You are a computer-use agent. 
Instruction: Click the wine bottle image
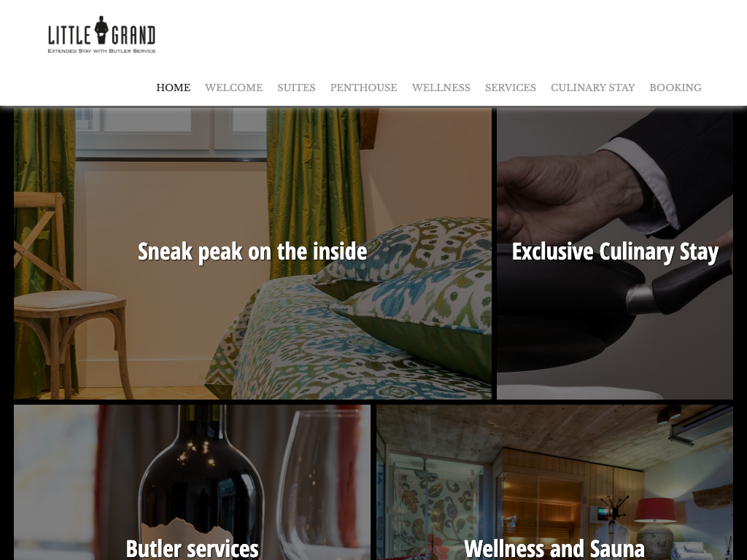pyautogui.click(x=201, y=483)
